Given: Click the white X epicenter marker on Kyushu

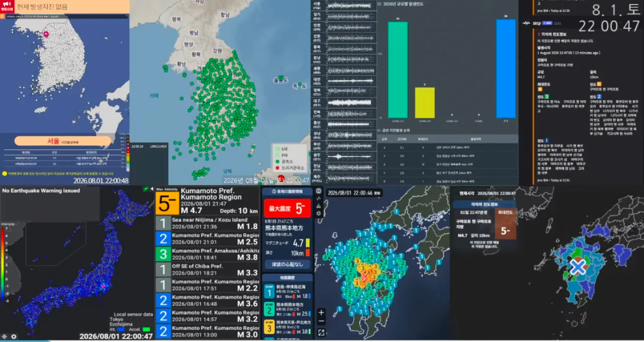Looking at the screenshot, I should pos(578,267).
